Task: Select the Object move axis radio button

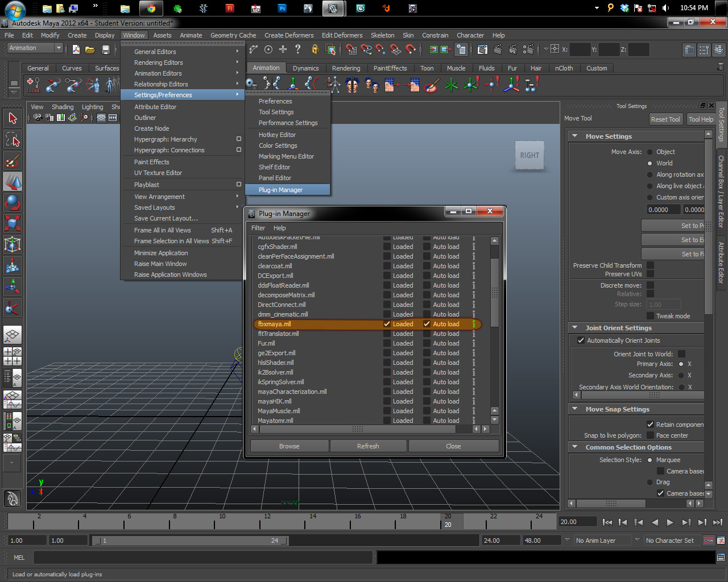Action: (x=650, y=152)
